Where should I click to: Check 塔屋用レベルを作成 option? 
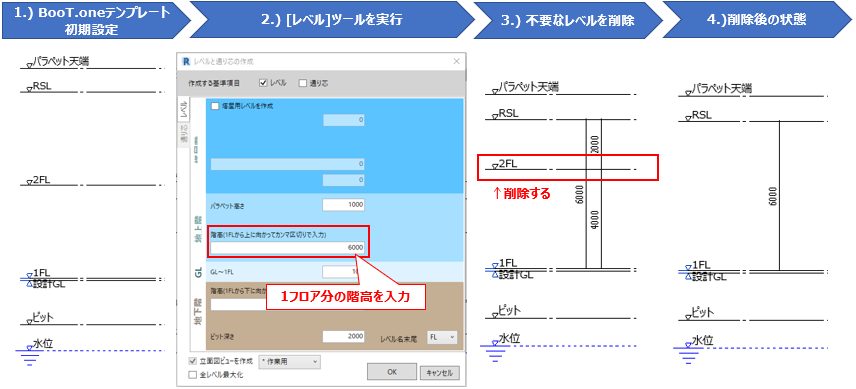pos(215,106)
